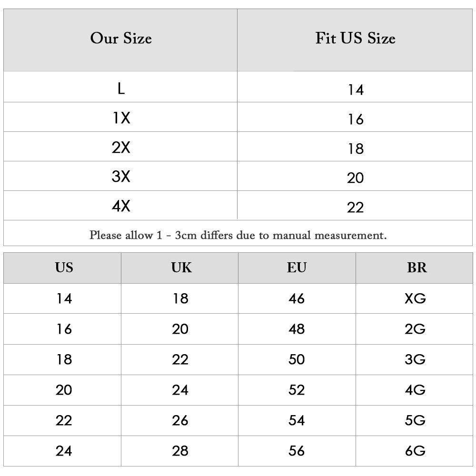Screen dimensions: 476x476
Task: Click the "Fit US Size" column header
Action: click(355, 39)
